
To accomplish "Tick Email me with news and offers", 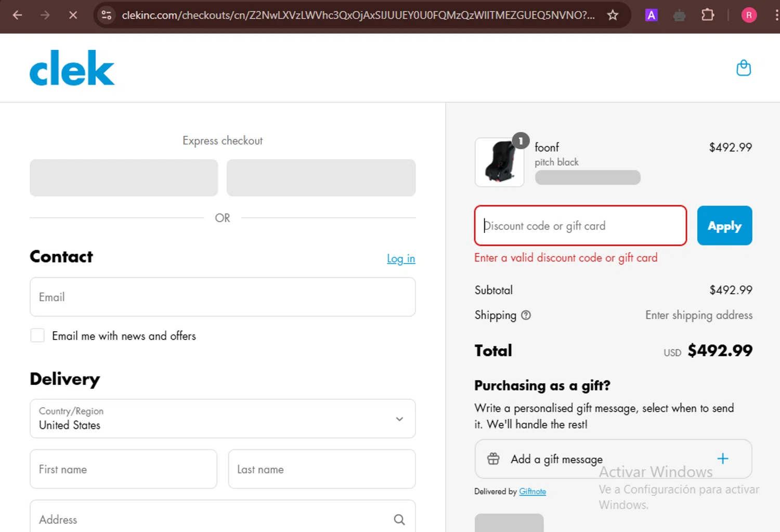I will [37, 335].
